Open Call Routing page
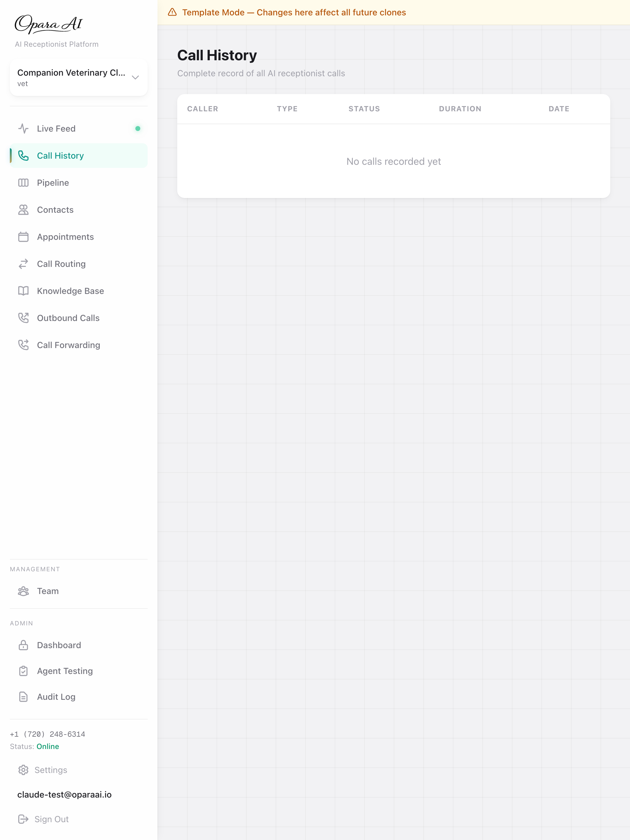This screenshot has width=630, height=840. coord(79,264)
